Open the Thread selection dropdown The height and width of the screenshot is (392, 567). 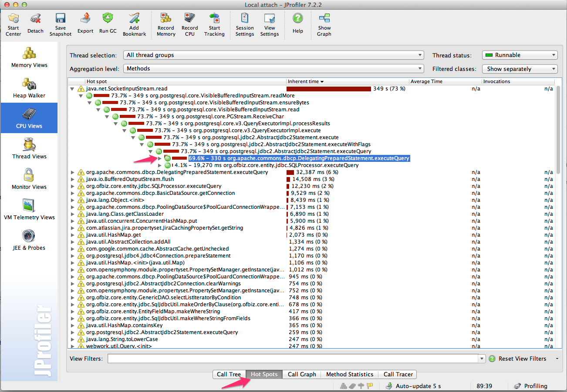(273, 55)
